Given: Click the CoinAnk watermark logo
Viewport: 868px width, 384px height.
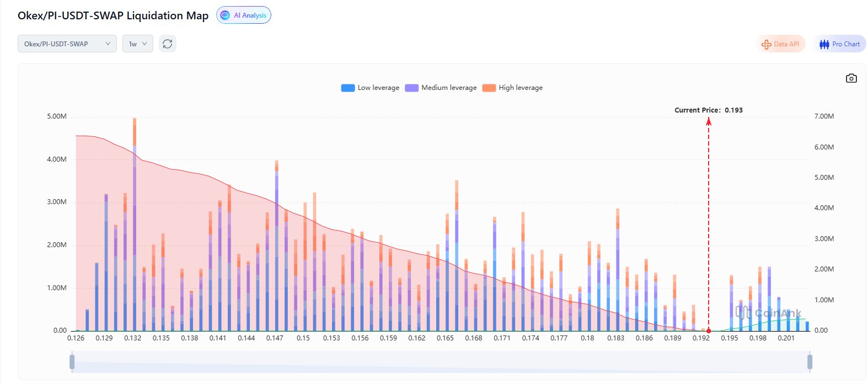Looking at the screenshot, I should tap(768, 313).
